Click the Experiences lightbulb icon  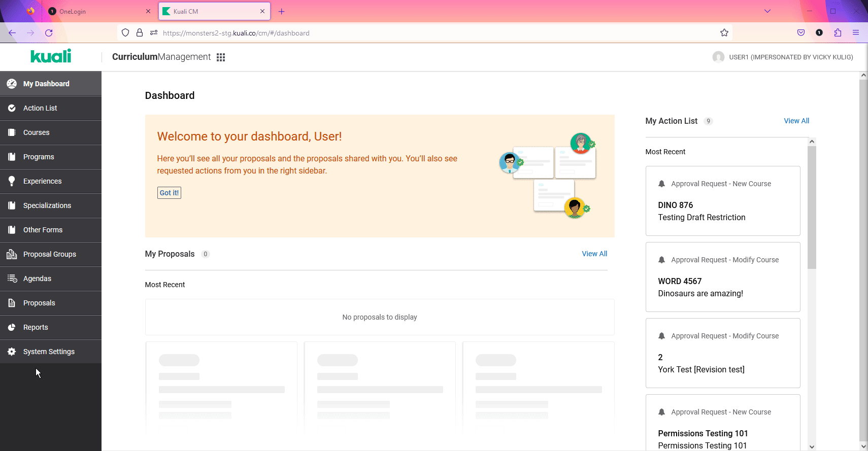[12, 181]
